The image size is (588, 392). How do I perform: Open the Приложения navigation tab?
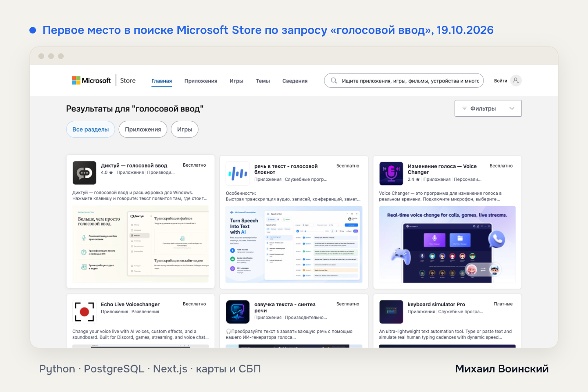pyautogui.click(x=200, y=81)
